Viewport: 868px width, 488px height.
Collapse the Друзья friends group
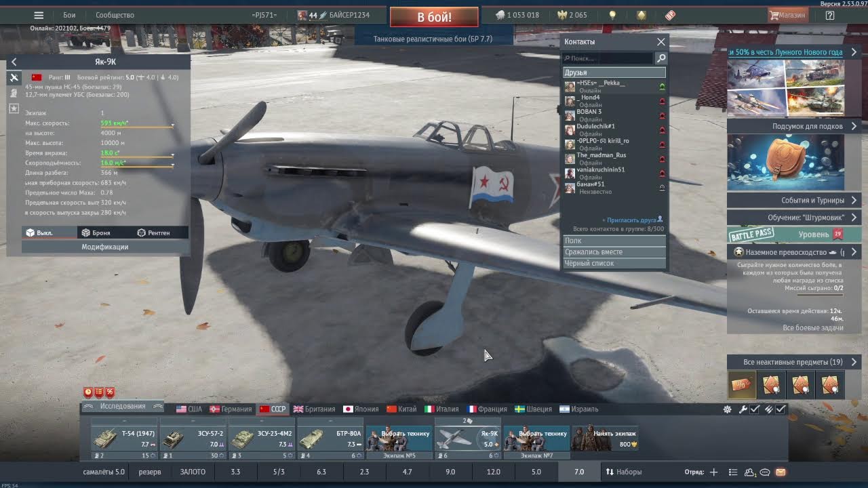point(614,73)
